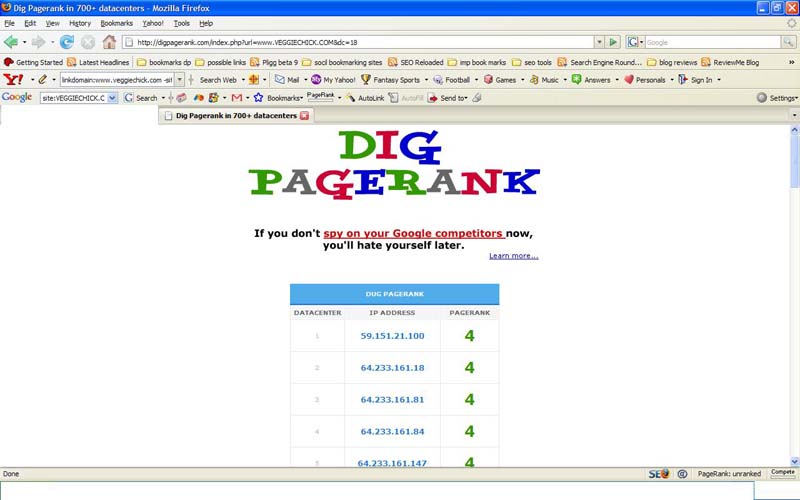Click the Yahoo toolbar pencil icon
800x500 pixels.
43,80
